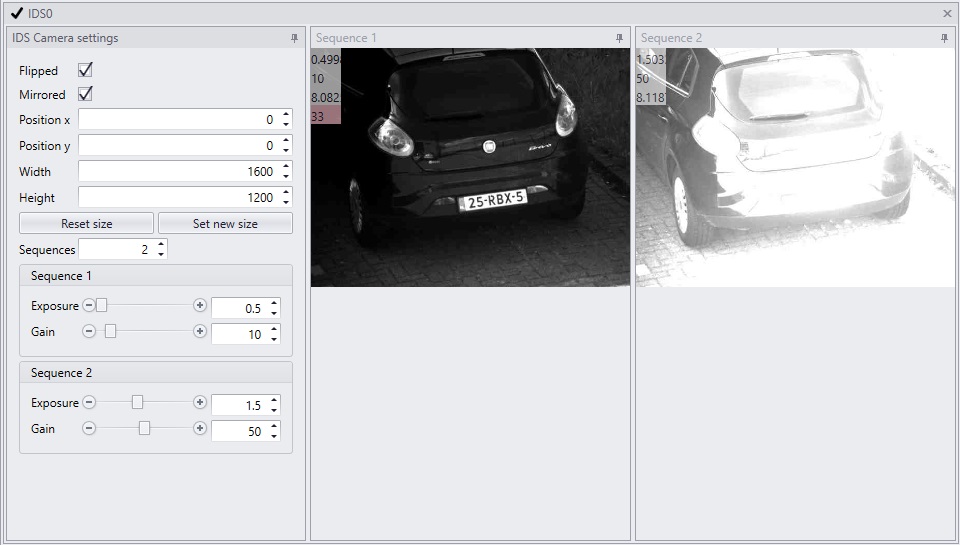Increment the Height value
Image resolution: width=960 pixels, height=545 pixels.
286,192
